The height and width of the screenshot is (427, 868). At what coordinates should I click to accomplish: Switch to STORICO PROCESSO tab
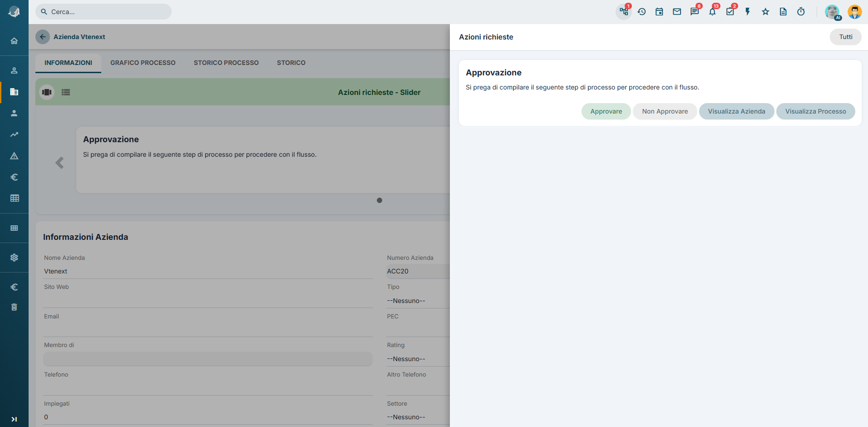click(226, 63)
